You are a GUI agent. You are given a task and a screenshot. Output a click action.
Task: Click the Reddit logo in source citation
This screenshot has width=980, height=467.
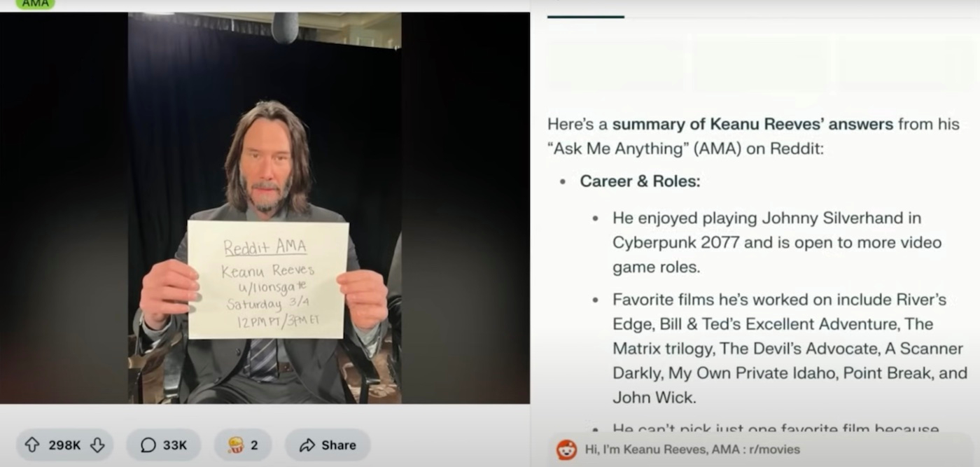coord(566,449)
